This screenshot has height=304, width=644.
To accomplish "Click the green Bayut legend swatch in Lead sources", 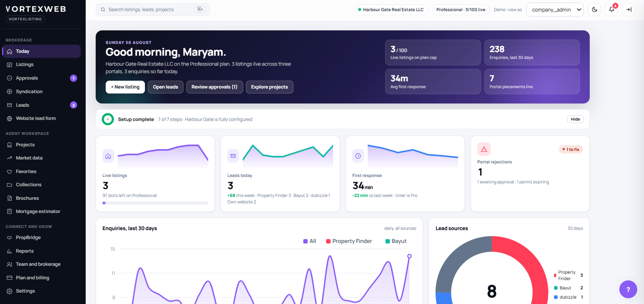I will (x=556, y=288).
